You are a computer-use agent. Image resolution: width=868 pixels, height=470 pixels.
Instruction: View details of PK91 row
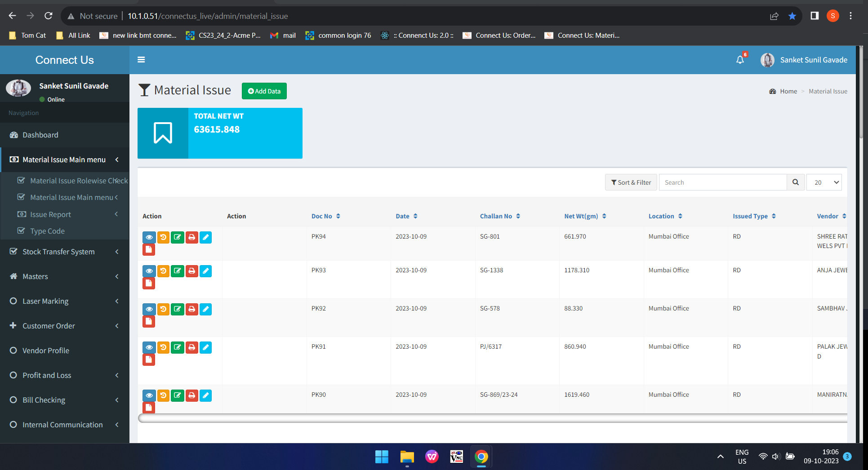149,347
